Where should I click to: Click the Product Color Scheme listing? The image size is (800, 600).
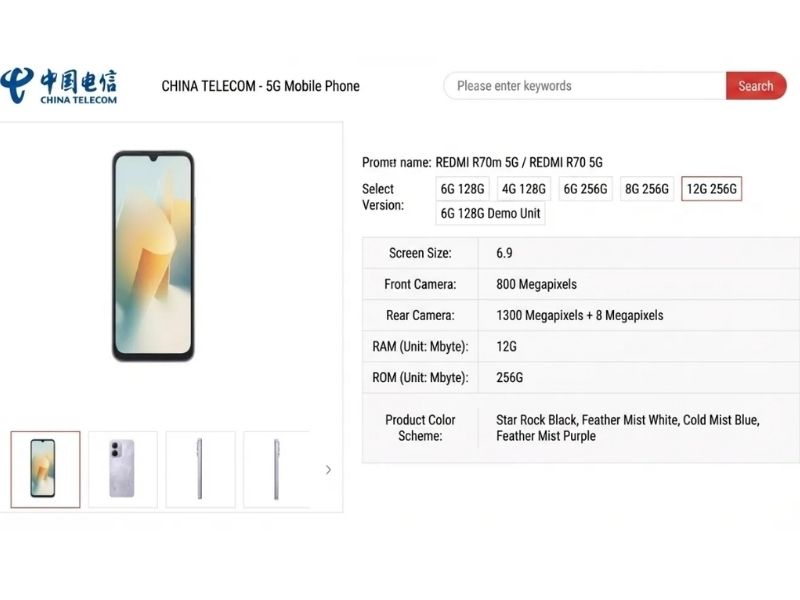[x=627, y=428]
